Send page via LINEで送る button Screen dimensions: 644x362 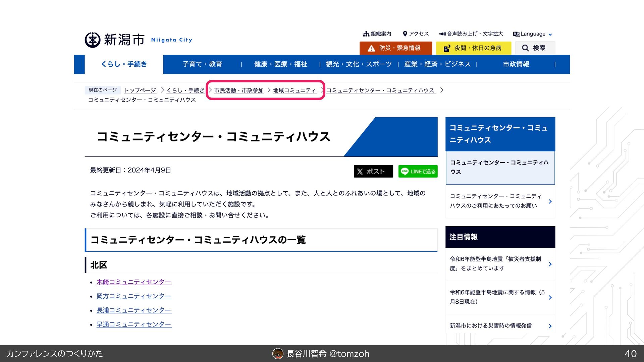pos(418,171)
